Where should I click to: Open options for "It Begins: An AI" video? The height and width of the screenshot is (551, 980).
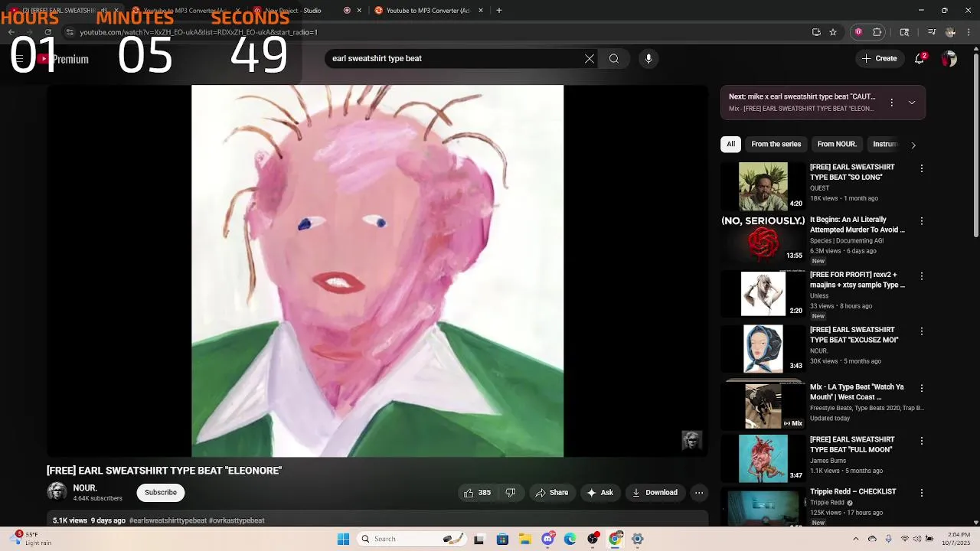[922, 221]
